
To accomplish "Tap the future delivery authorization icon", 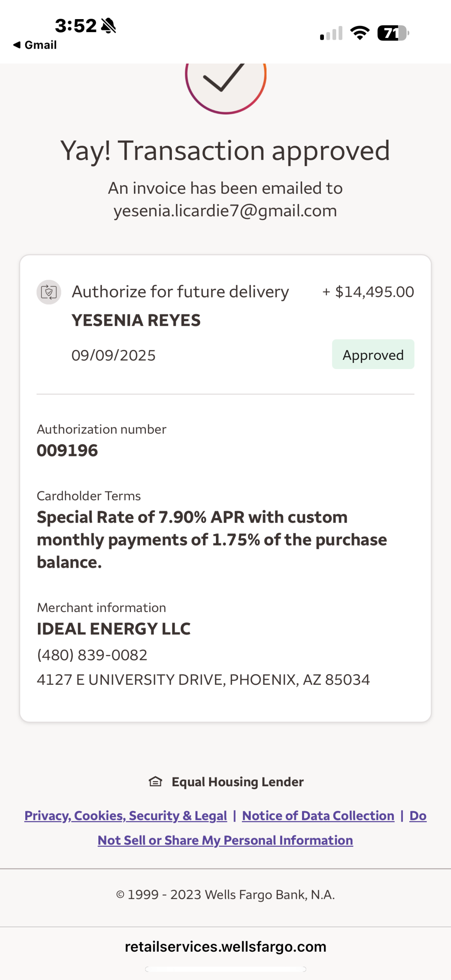I will pyautogui.click(x=49, y=292).
